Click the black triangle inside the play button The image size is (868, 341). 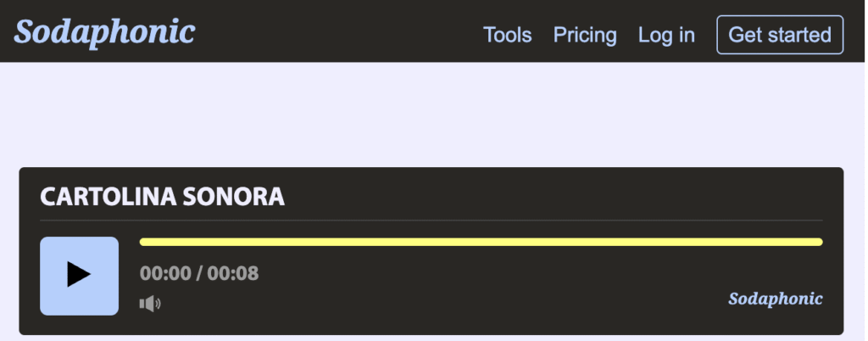pyautogui.click(x=79, y=274)
